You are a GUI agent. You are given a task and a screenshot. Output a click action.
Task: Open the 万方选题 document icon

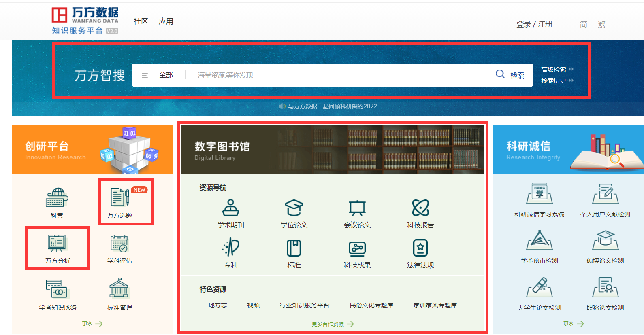point(120,197)
